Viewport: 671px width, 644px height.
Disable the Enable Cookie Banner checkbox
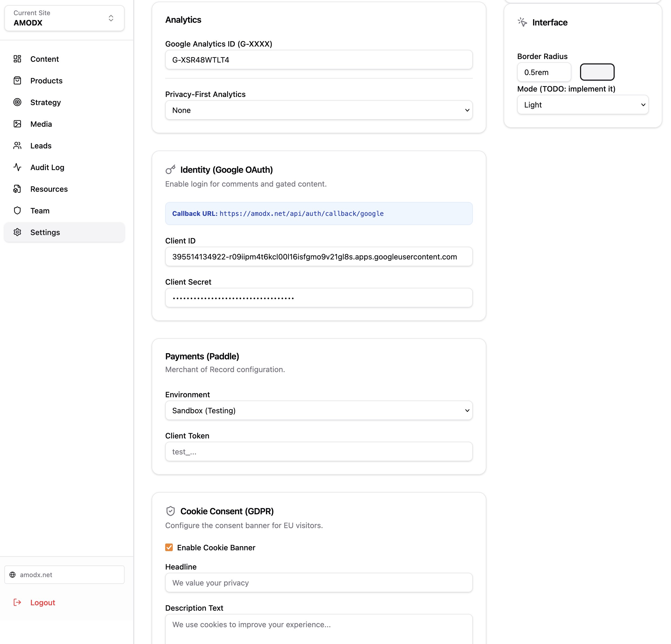click(x=169, y=547)
